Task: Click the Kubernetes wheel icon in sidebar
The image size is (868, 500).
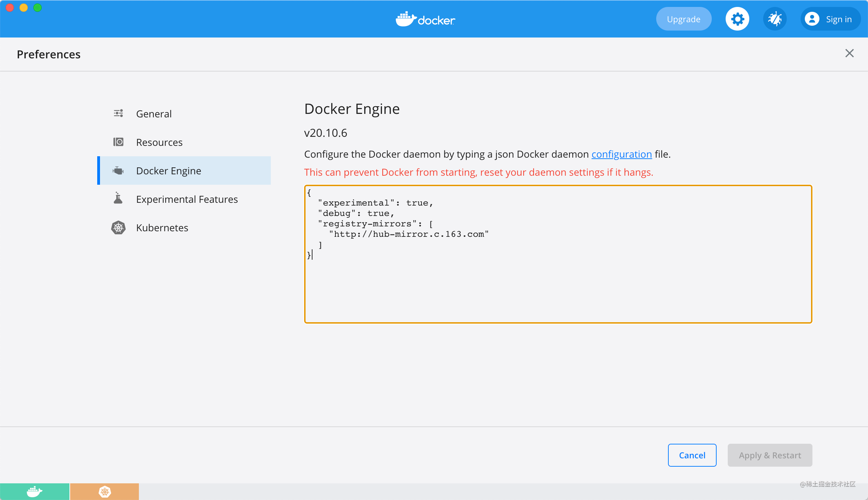Action: [x=118, y=228]
